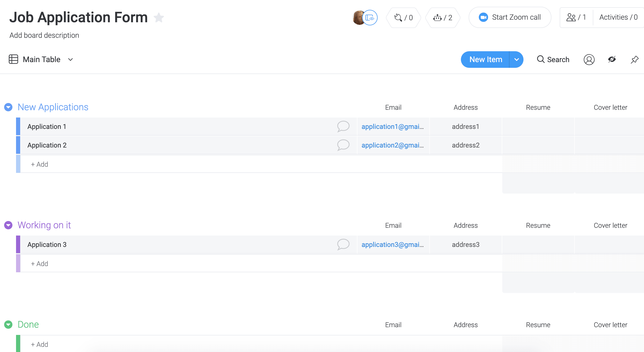Click the address2 cell
The height and width of the screenshot is (352, 644).
(x=466, y=145)
